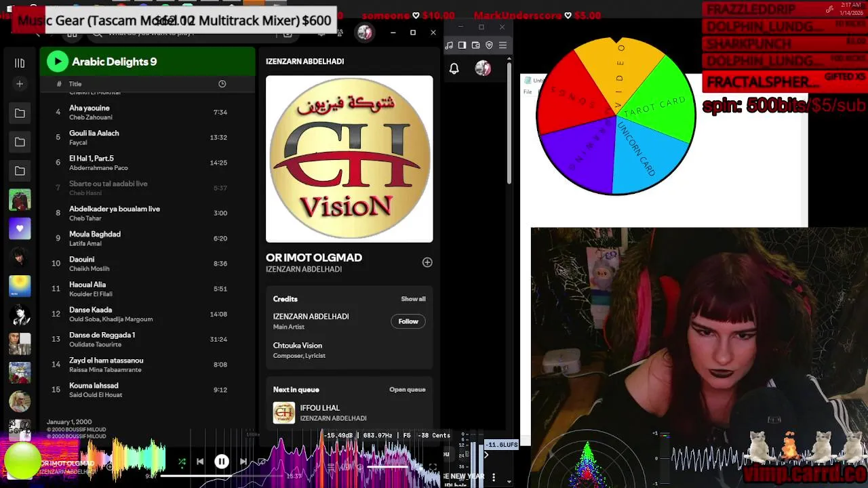Open Chtouka Vision composer credit
The height and width of the screenshot is (488, 868).
coord(298,346)
